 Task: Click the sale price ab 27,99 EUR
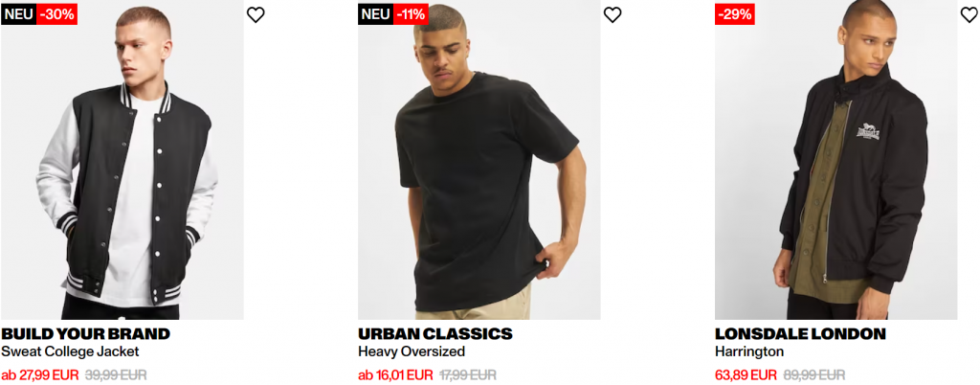pyautogui.click(x=40, y=375)
